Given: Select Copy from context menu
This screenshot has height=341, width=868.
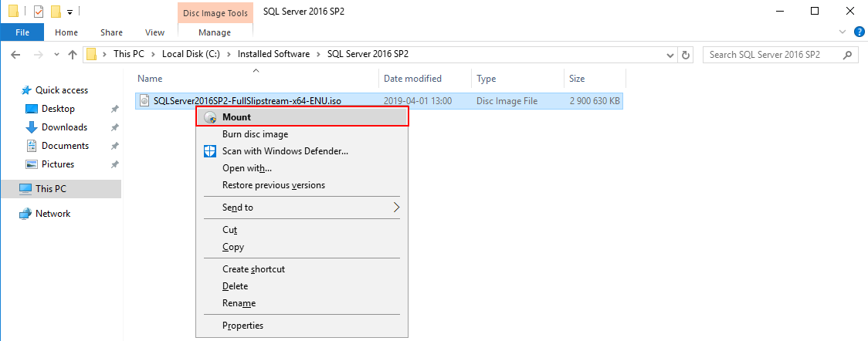Looking at the screenshot, I should tap(302, 247).
